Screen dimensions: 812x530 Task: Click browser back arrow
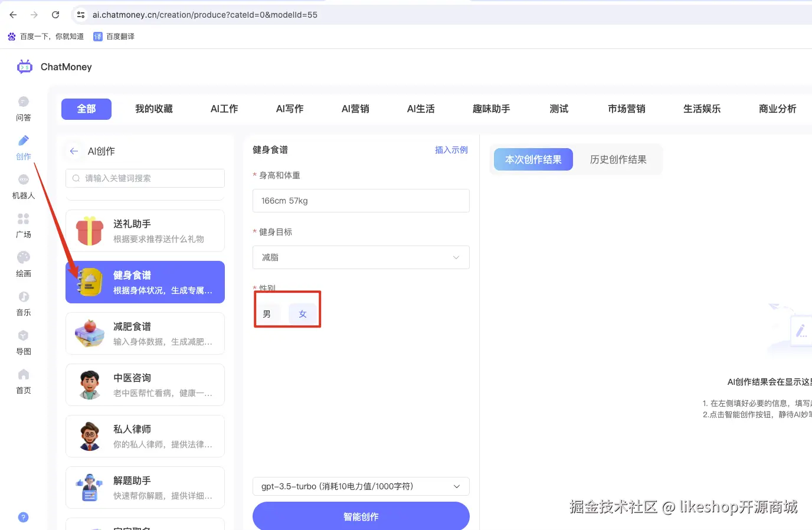[x=13, y=15]
